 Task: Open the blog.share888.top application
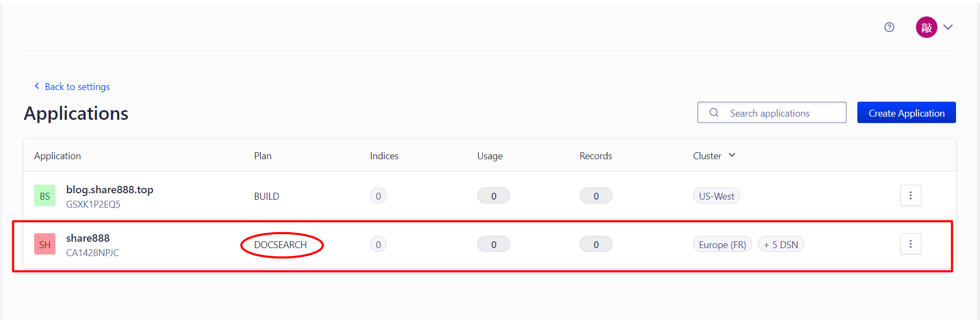110,190
